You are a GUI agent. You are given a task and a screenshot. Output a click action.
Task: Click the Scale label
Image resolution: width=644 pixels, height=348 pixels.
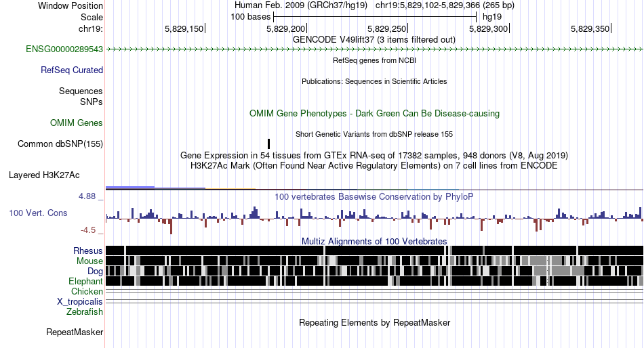coord(92,17)
